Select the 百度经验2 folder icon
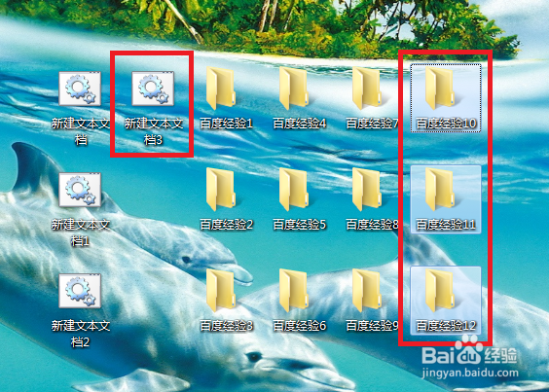The width and height of the screenshot is (549, 392). [x=221, y=190]
